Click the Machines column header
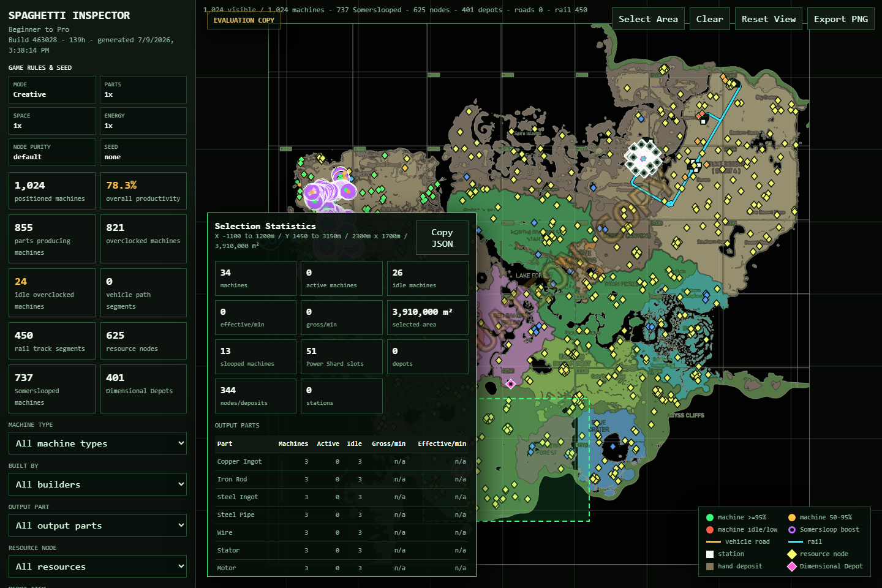Image resolution: width=882 pixels, height=588 pixels. [293, 443]
